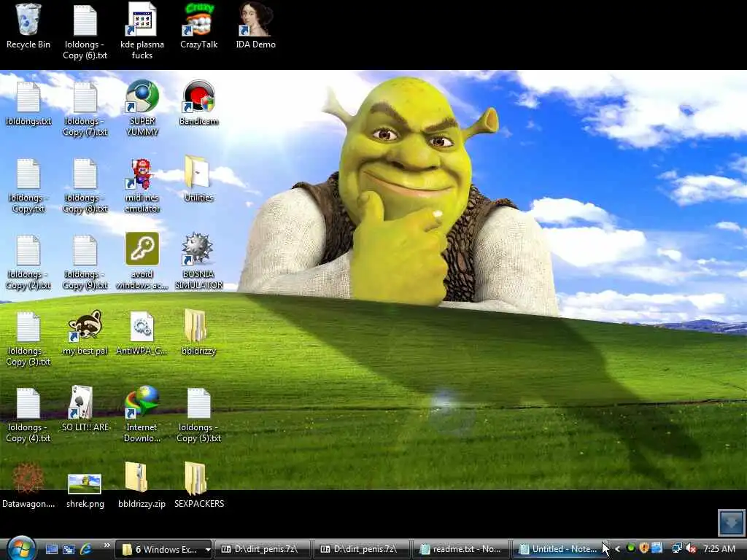Select the loldongs.txt file icon
747x560 pixels.
[x=28, y=97]
